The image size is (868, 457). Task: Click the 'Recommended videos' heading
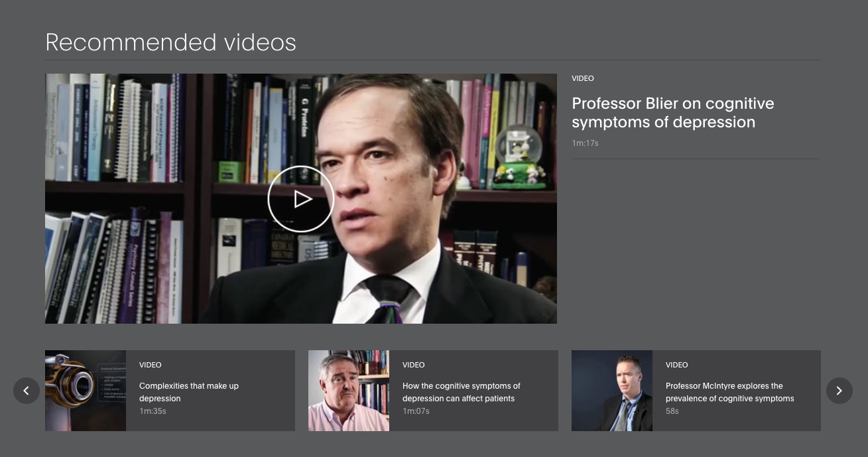click(x=170, y=42)
